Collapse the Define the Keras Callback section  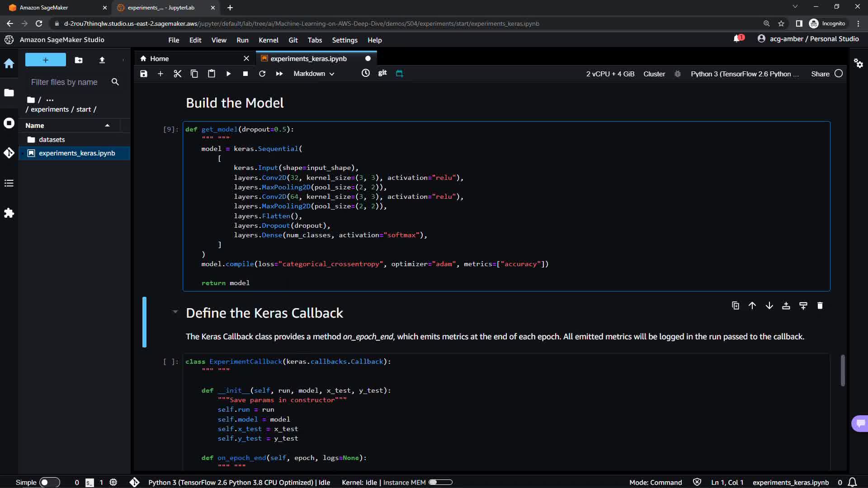(175, 312)
